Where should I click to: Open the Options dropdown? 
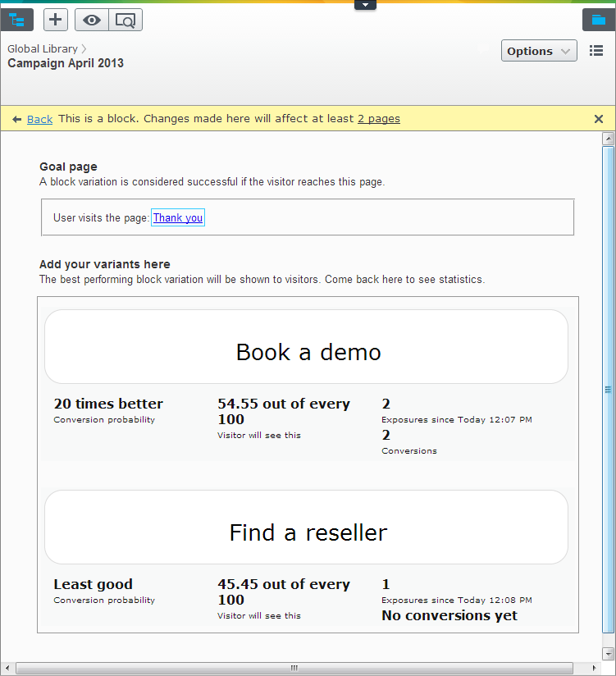click(539, 51)
